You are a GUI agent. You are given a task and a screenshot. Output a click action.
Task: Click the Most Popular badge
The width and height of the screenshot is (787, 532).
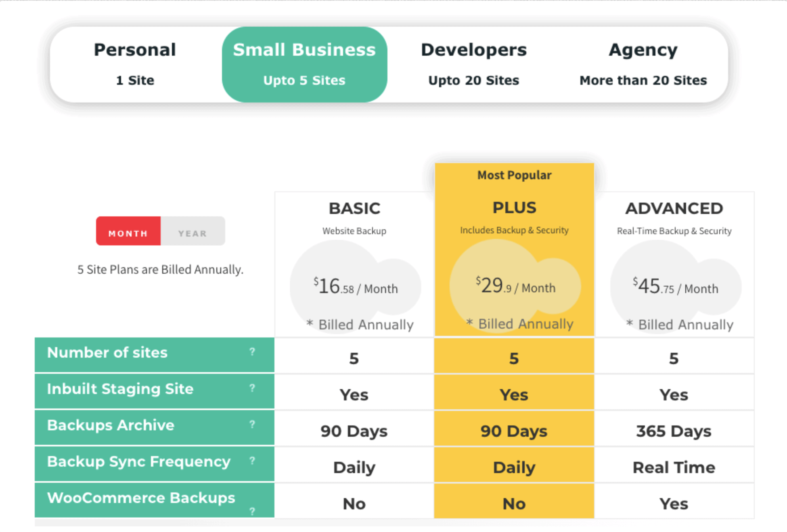(514, 175)
